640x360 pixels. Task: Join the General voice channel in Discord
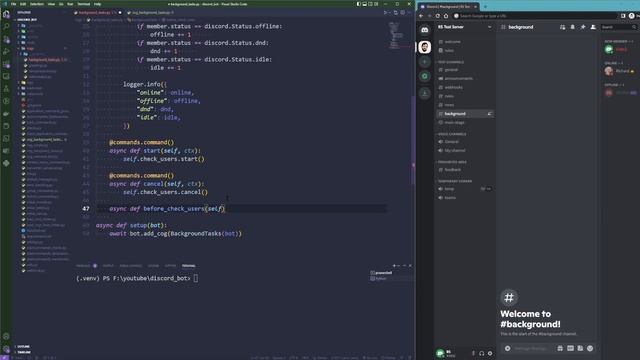point(451,142)
